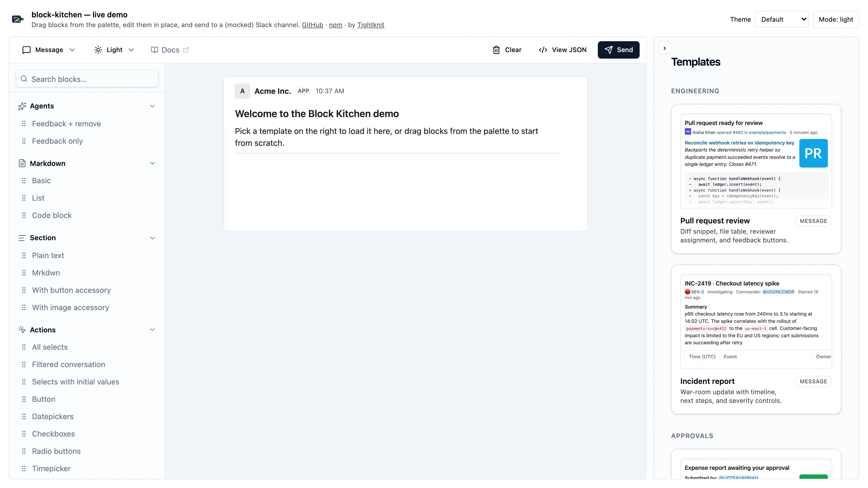Click the trash icon next to Clear

[x=496, y=50]
